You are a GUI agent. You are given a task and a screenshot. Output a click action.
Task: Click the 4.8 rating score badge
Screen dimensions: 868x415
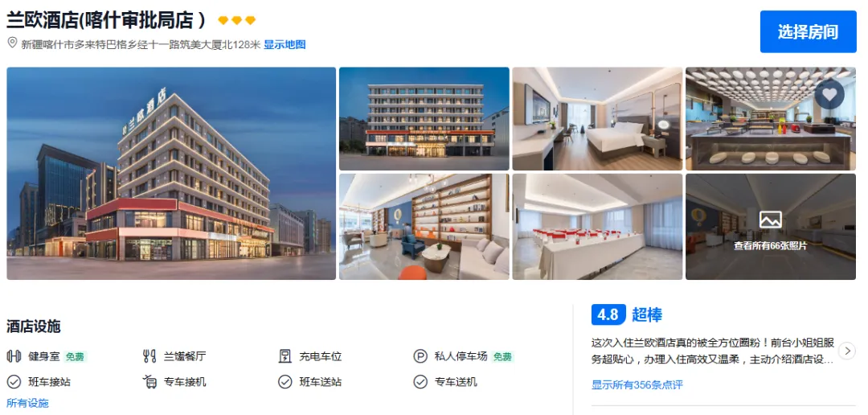point(608,314)
